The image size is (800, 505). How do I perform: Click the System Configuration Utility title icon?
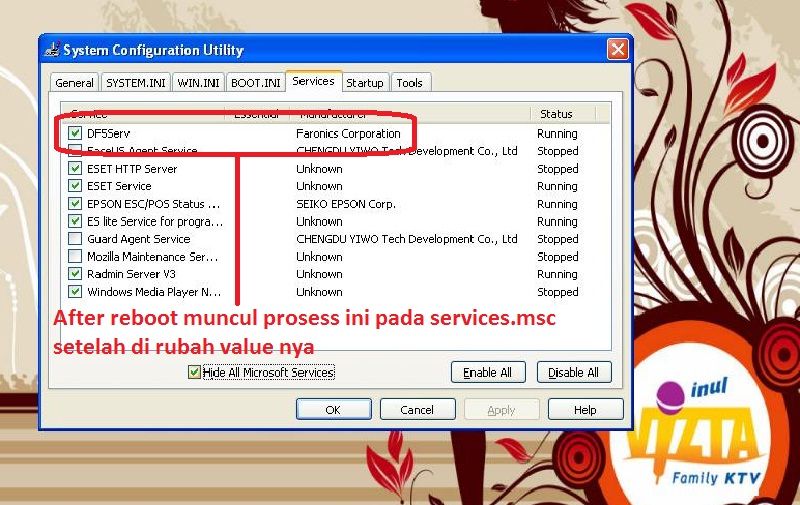point(52,49)
